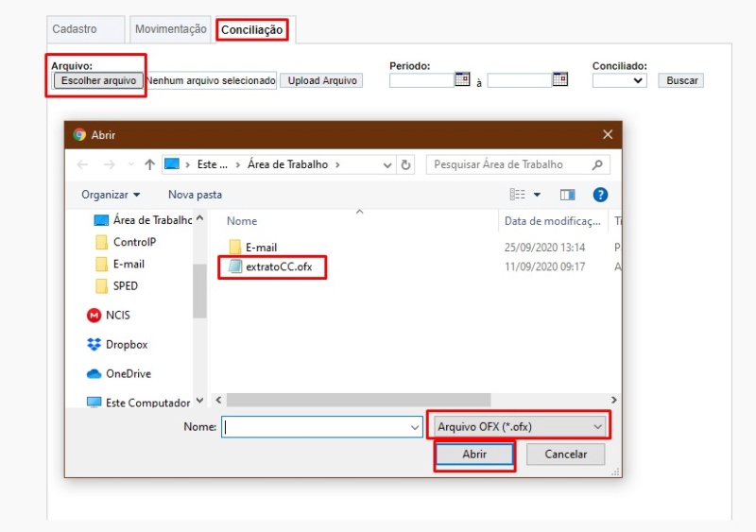Switch to the Movimentação tab
The image size is (756, 532).
(x=170, y=29)
